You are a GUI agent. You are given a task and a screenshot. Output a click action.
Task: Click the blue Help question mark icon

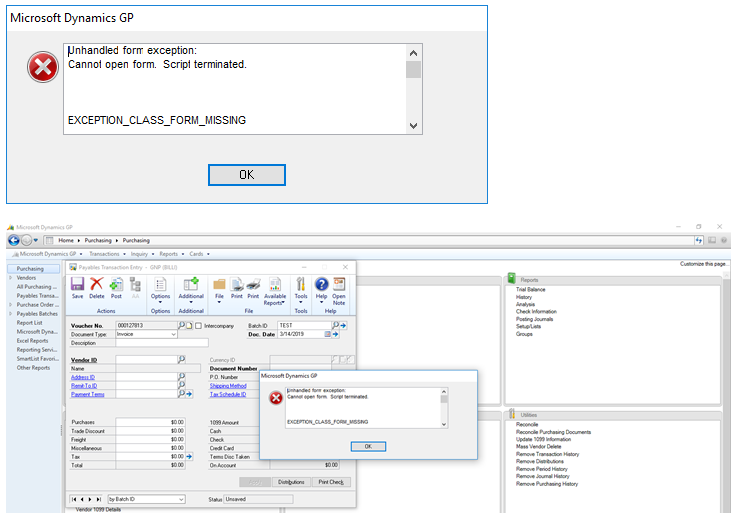[321, 284]
